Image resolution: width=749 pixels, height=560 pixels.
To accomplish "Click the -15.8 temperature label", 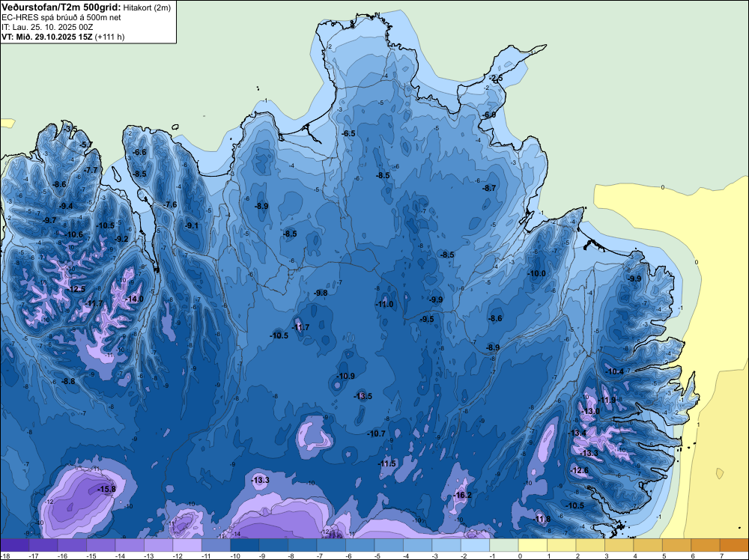I will pos(106,489).
